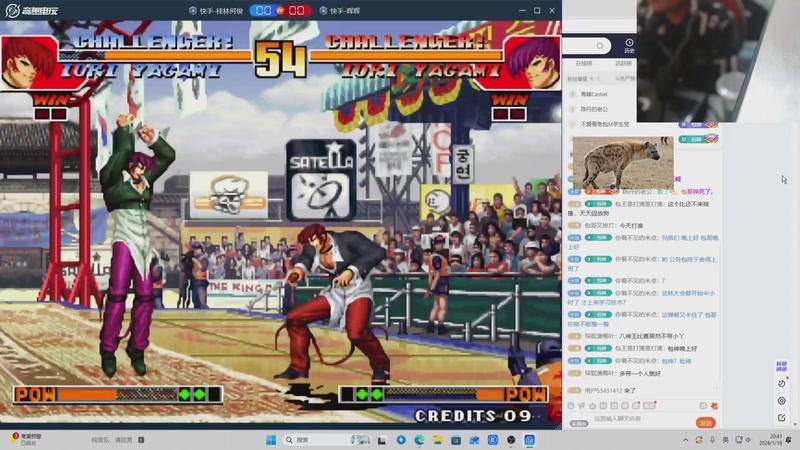Screen dimensions: 800x450
Task: Click the down arrow at sidebar bottom
Action: (794, 424)
